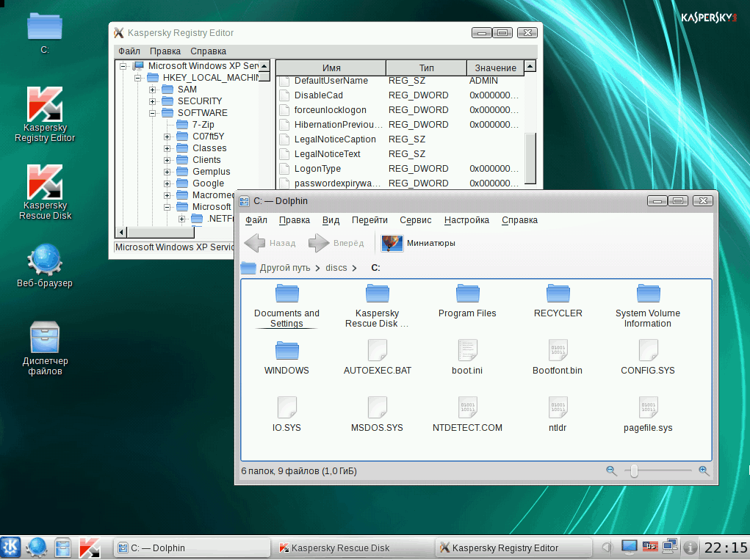This screenshot has width=750, height=560.
Task: Launch the Веб-браузер desktop icon
Action: 45,261
